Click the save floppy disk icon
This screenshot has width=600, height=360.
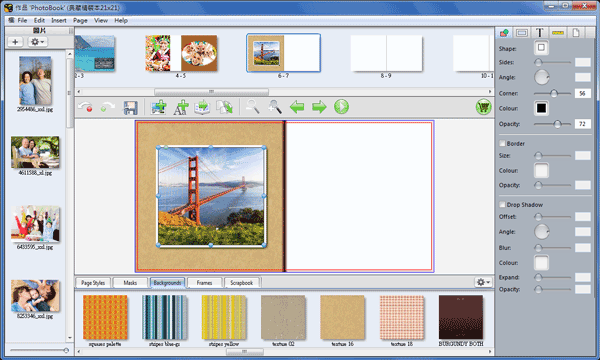coord(130,108)
